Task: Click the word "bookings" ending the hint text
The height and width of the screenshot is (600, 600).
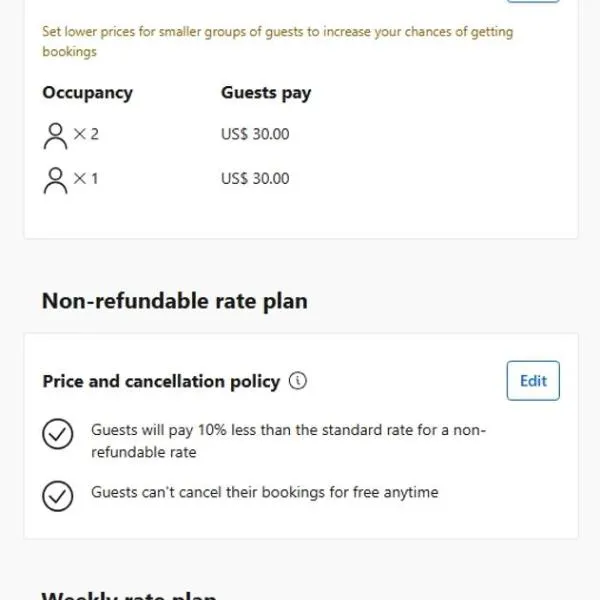Action: (69, 52)
